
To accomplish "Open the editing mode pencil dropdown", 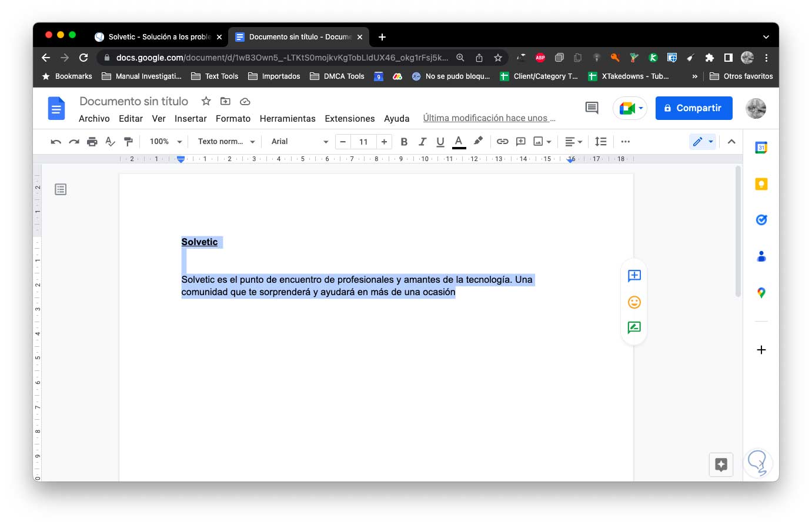I will coord(703,142).
